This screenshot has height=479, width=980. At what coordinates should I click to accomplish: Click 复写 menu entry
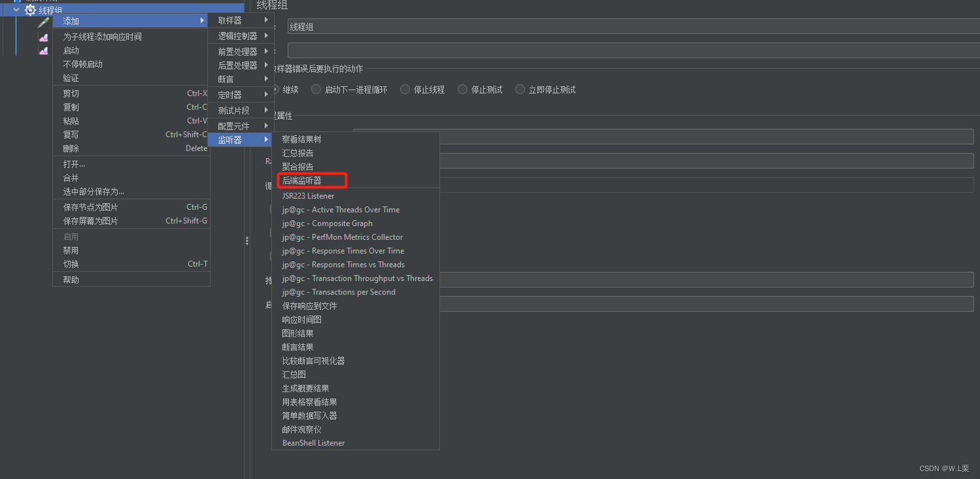[131, 135]
